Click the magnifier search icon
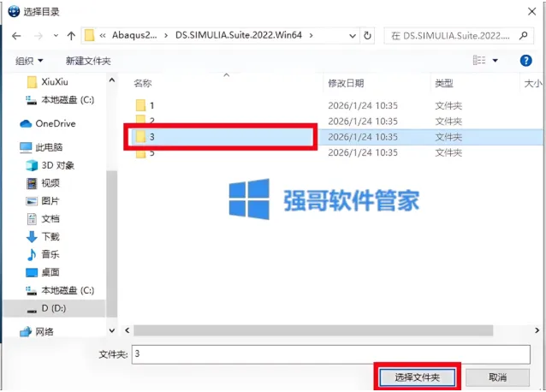Viewport: 546px width, 392px height. (x=524, y=35)
